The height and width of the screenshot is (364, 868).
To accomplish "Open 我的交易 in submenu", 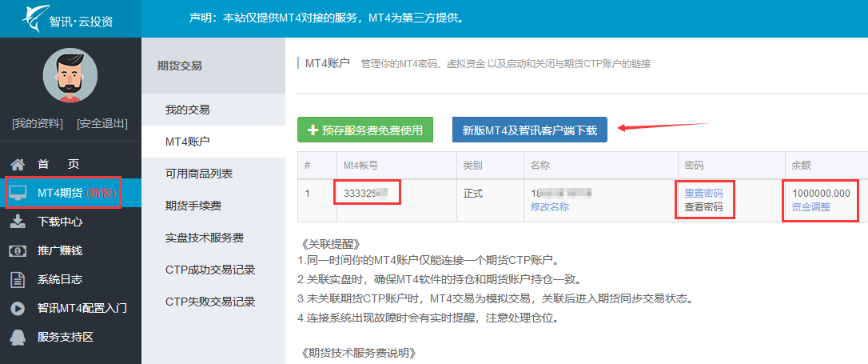I will [187, 110].
